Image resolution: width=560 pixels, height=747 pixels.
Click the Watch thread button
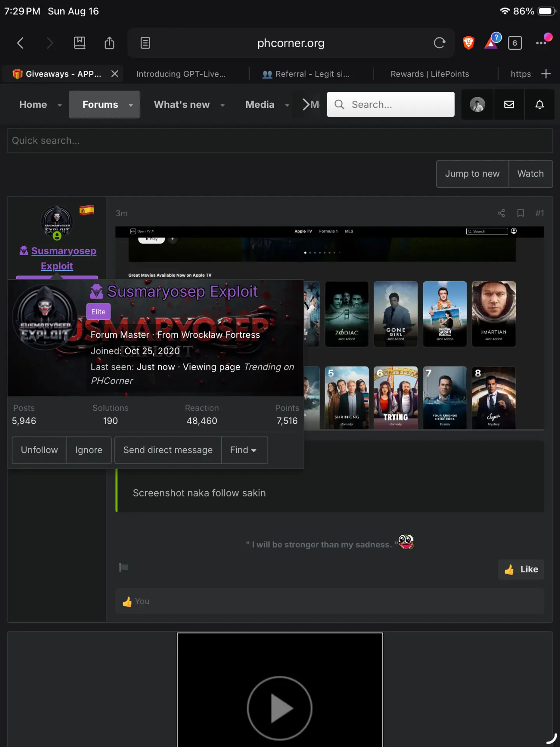coord(530,174)
